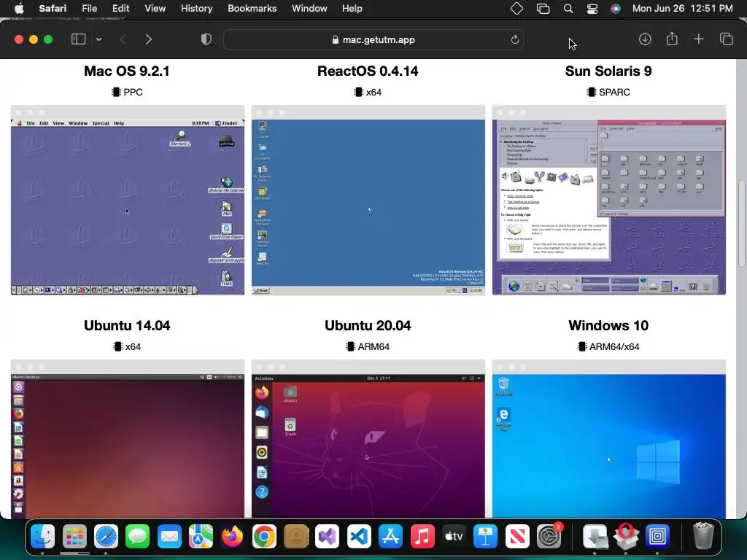Open the date and time in menu bar
747x560 pixels.
682,8
